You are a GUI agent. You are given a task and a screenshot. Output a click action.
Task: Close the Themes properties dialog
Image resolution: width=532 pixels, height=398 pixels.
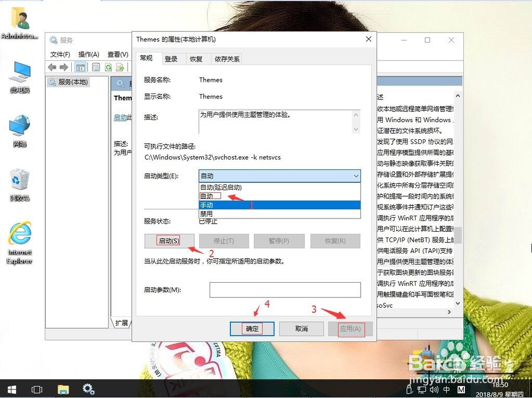point(369,39)
